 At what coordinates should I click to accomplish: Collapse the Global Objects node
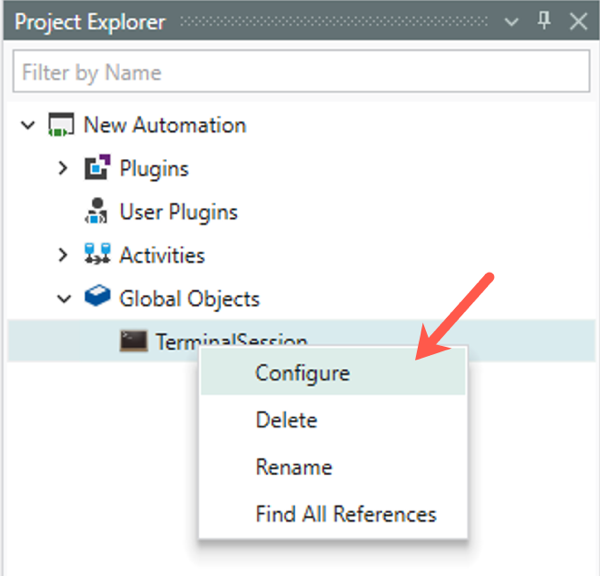pyautogui.click(x=64, y=299)
